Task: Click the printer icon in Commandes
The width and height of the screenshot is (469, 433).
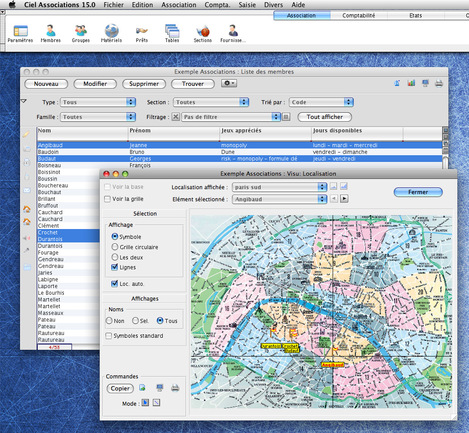Action: (175, 388)
